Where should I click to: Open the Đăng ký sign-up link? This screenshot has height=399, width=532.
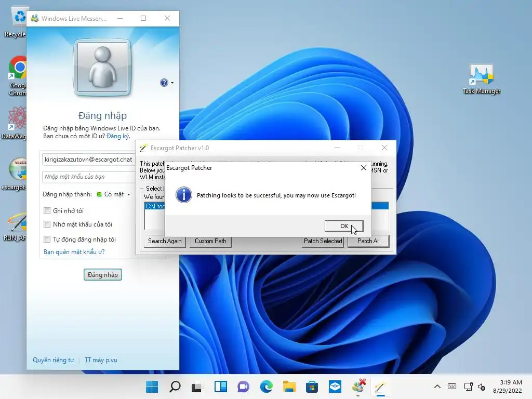pyautogui.click(x=118, y=136)
